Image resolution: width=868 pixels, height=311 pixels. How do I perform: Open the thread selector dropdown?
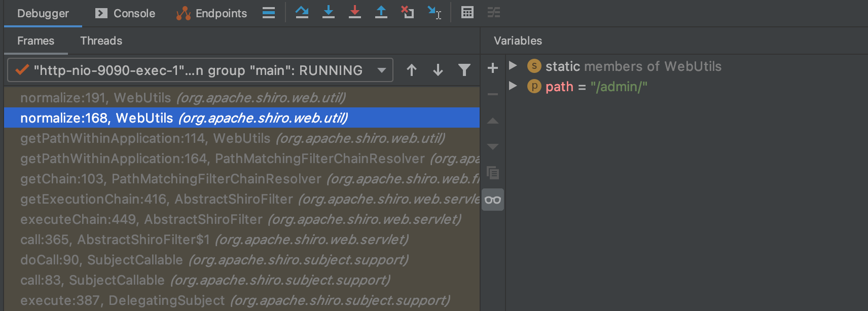pos(200,70)
